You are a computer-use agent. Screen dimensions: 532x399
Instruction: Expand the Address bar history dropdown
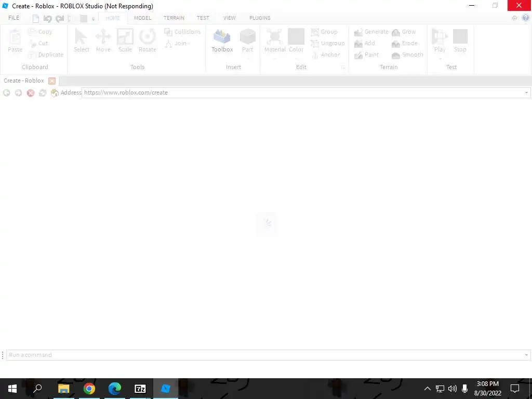[x=526, y=92]
